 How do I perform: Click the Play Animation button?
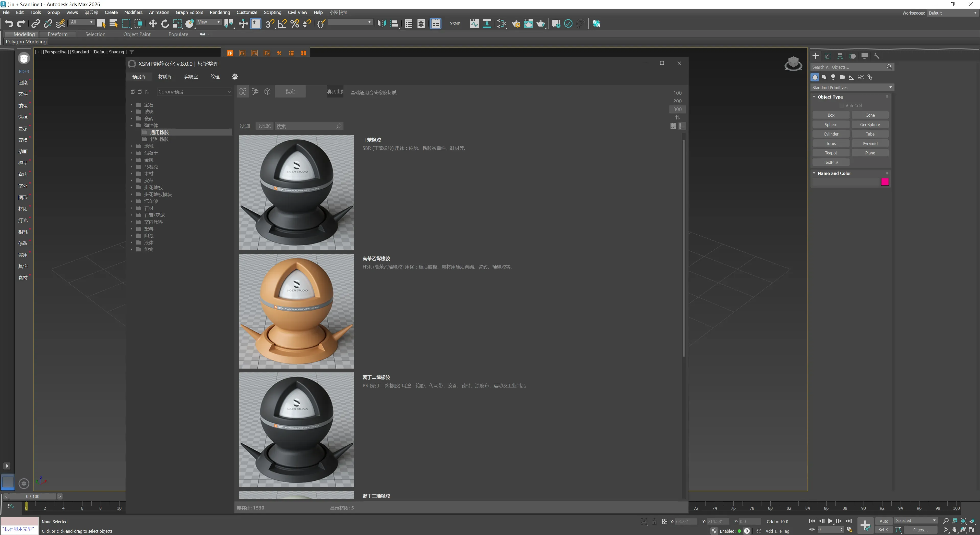tap(830, 521)
